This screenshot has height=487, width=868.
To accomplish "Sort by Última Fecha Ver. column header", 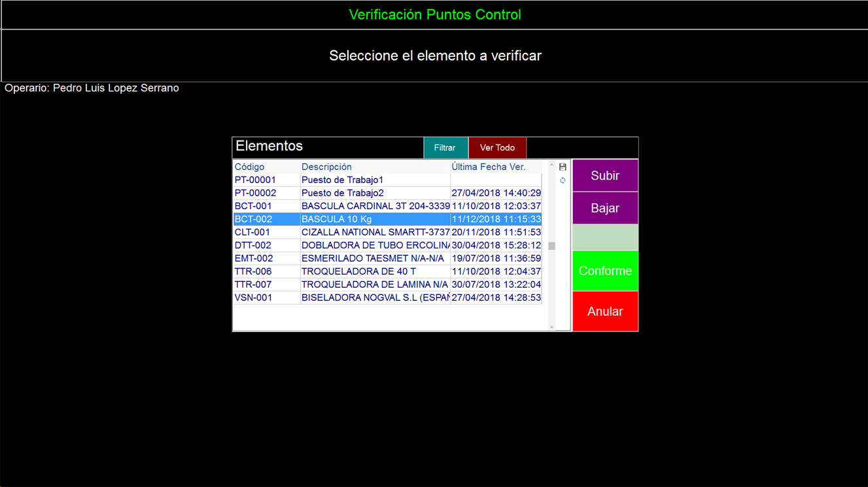I will (x=489, y=167).
